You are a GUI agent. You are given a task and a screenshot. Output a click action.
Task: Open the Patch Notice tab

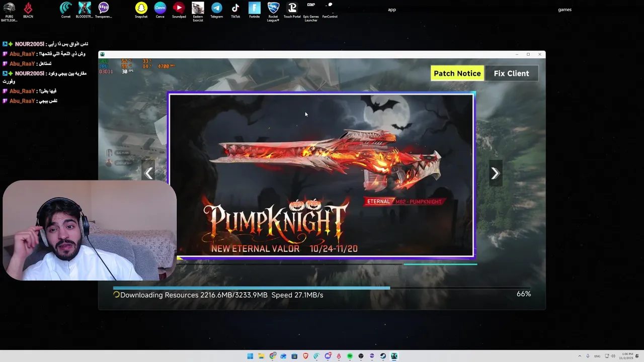pos(457,73)
